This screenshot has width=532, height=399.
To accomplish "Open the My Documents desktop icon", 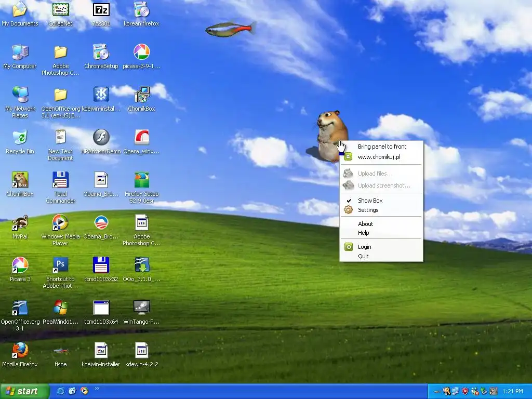I will [20, 14].
